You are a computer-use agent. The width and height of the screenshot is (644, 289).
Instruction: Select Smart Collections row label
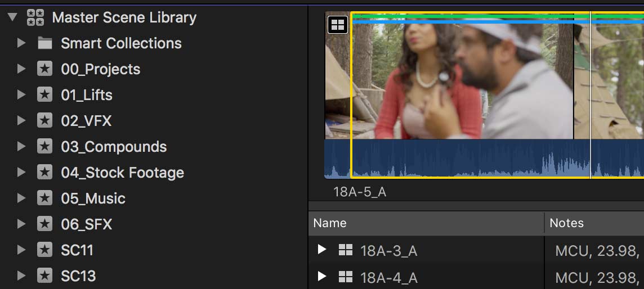tap(121, 43)
